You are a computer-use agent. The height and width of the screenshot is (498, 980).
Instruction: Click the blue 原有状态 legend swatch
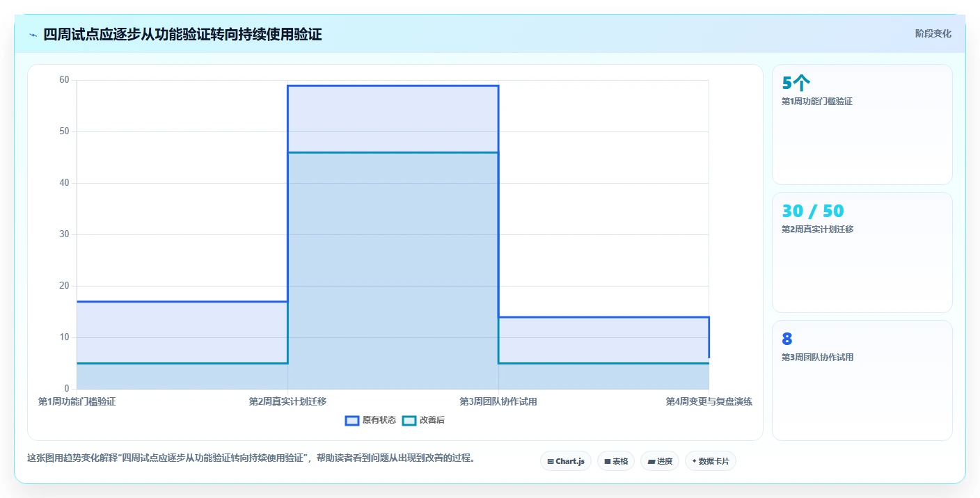tap(353, 420)
